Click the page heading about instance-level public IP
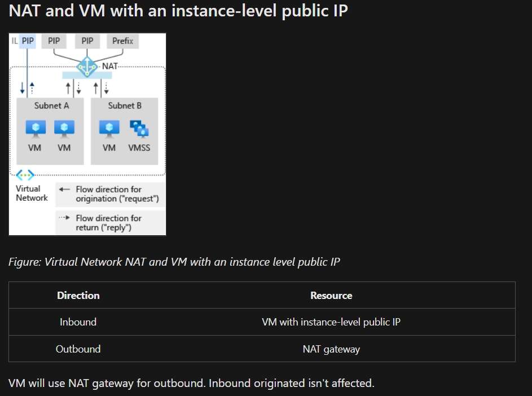Viewport: 532px width, 396px height. 178,11
